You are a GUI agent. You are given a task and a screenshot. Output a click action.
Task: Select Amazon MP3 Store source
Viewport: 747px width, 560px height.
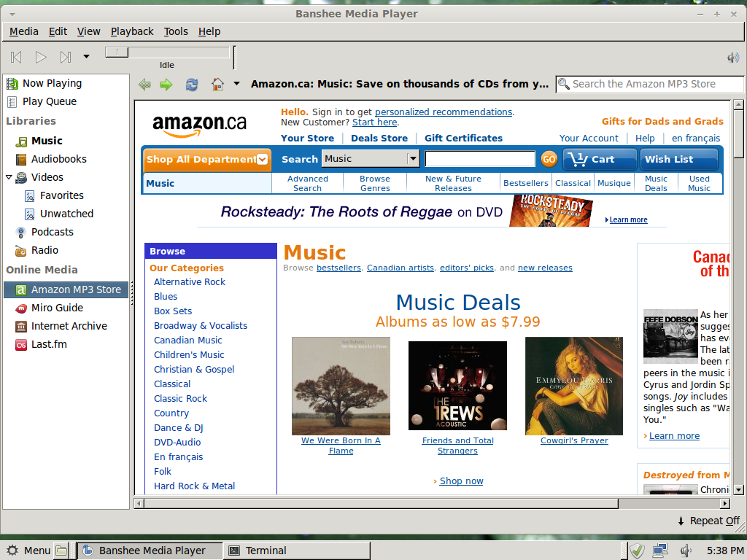pyautogui.click(x=66, y=289)
